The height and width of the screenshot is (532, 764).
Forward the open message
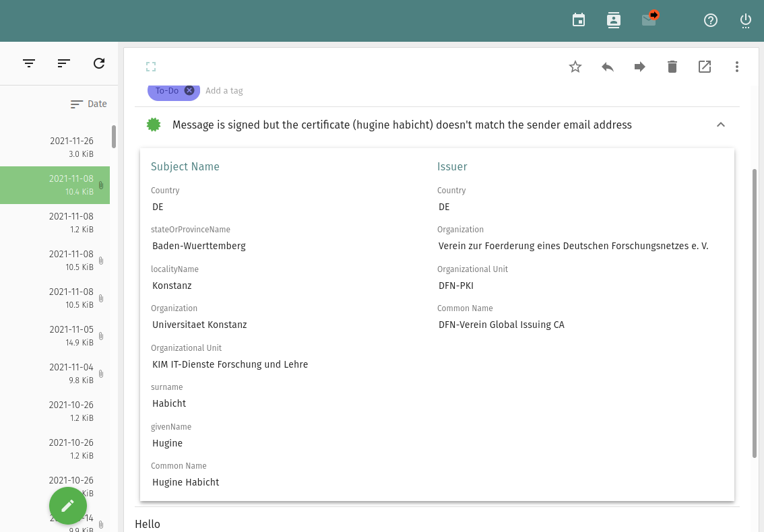coord(640,67)
